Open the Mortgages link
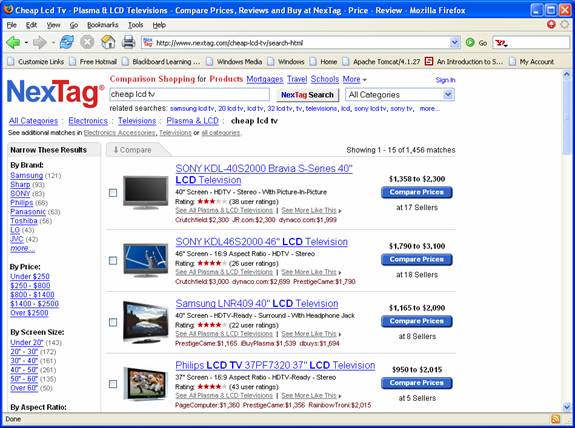The image size is (575, 428). pyautogui.click(x=265, y=79)
